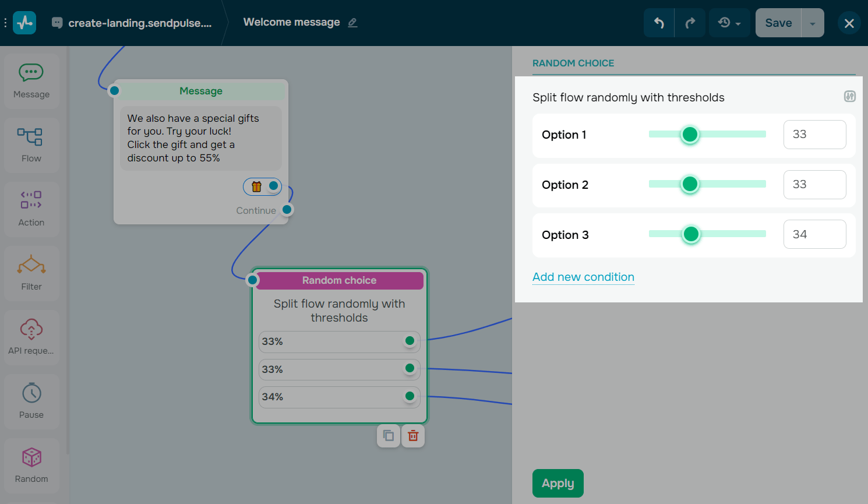Select the Filter block in the sidebar
Viewport: 868px width, 504px height.
click(31, 273)
